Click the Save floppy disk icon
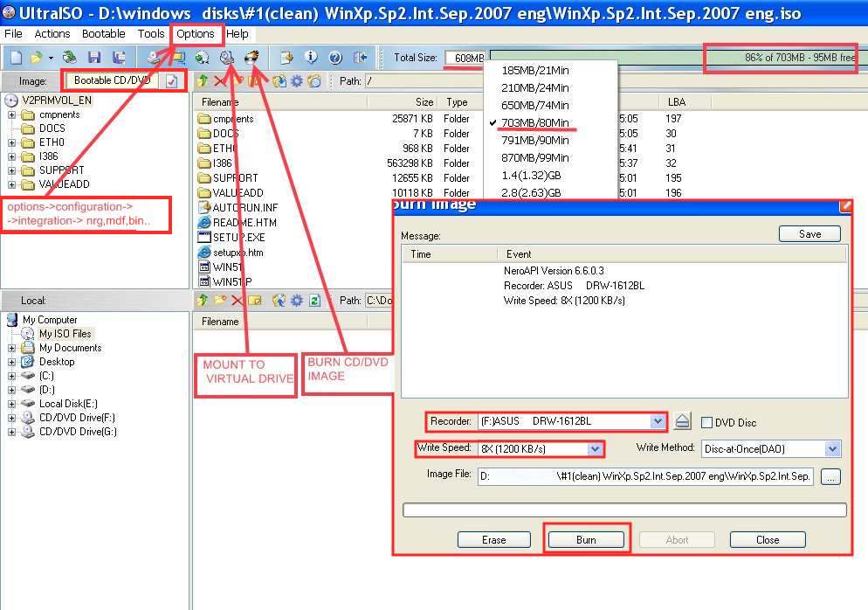 click(94, 58)
